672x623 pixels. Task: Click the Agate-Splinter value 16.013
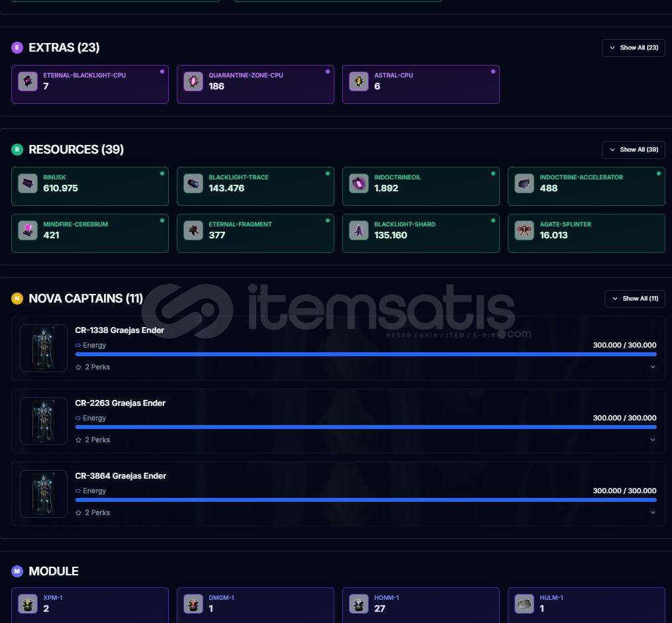point(553,235)
